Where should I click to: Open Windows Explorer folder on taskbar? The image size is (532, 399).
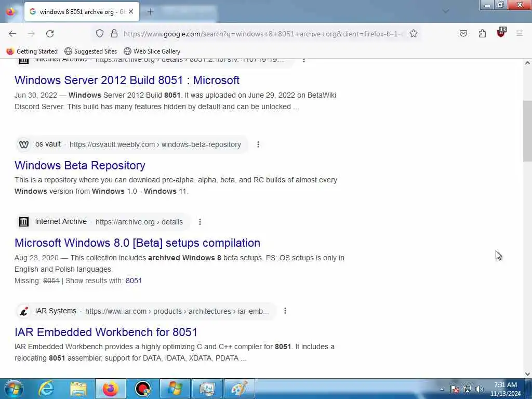tap(78, 389)
